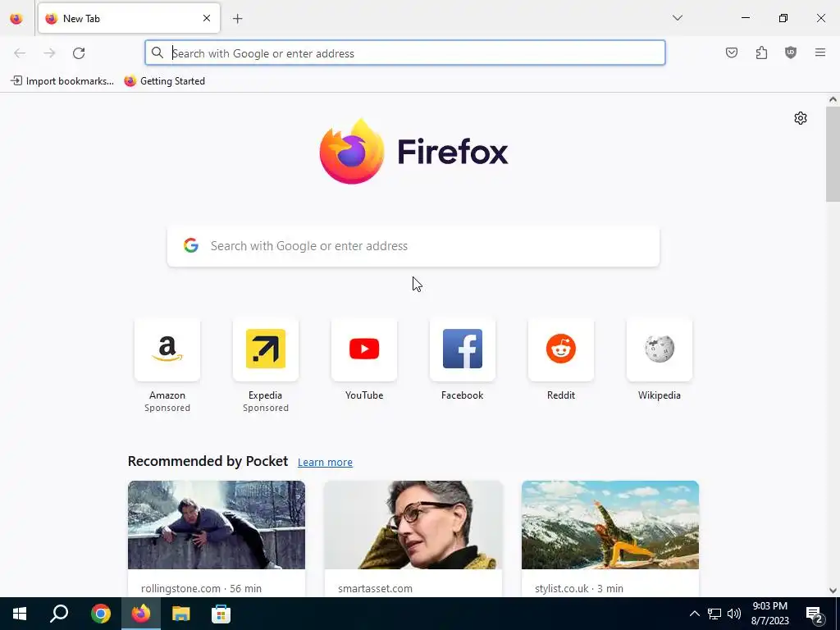
Task: Open the Windows Start menu
Action: tap(20, 614)
